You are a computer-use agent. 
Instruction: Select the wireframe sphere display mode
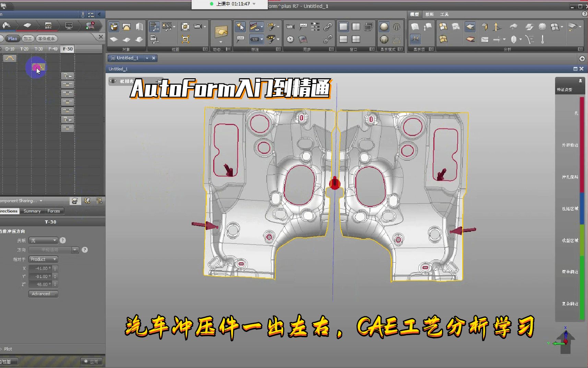click(x=397, y=27)
